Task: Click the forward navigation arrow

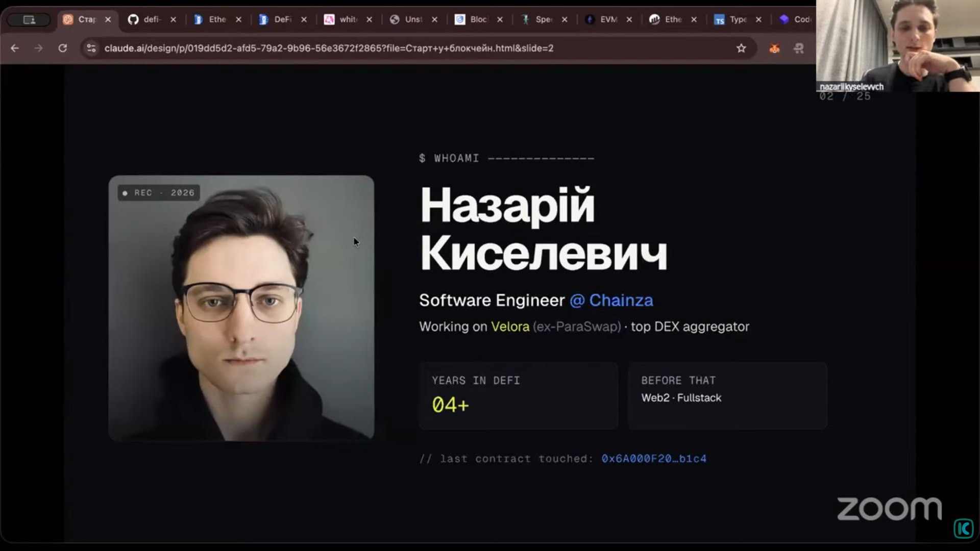Action: tap(38, 48)
